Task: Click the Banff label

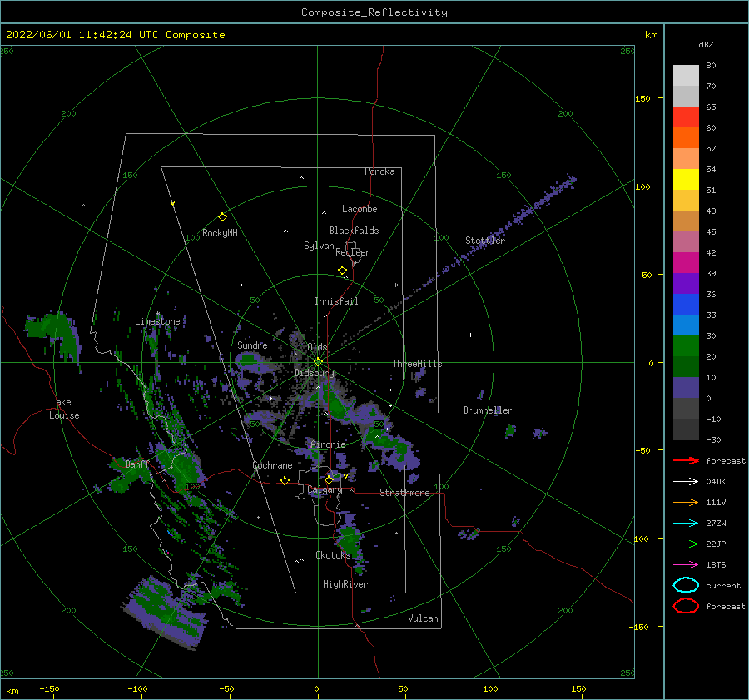Action: [137, 464]
